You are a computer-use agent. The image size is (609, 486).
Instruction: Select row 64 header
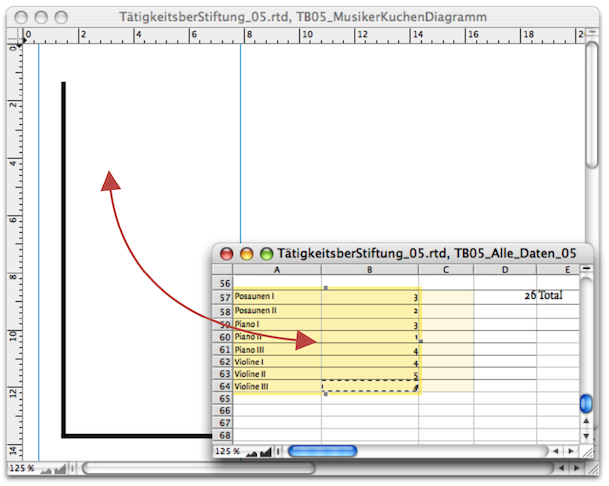pyautogui.click(x=222, y=385)
